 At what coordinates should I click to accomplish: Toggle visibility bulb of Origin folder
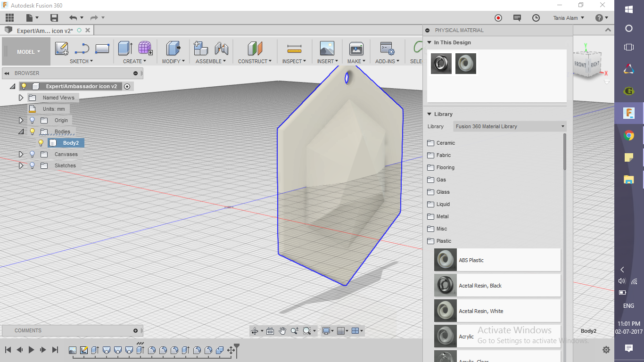pos(32,120)
